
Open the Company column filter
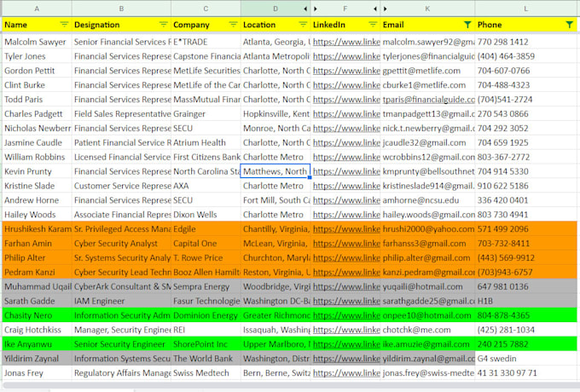pos(233,25)
